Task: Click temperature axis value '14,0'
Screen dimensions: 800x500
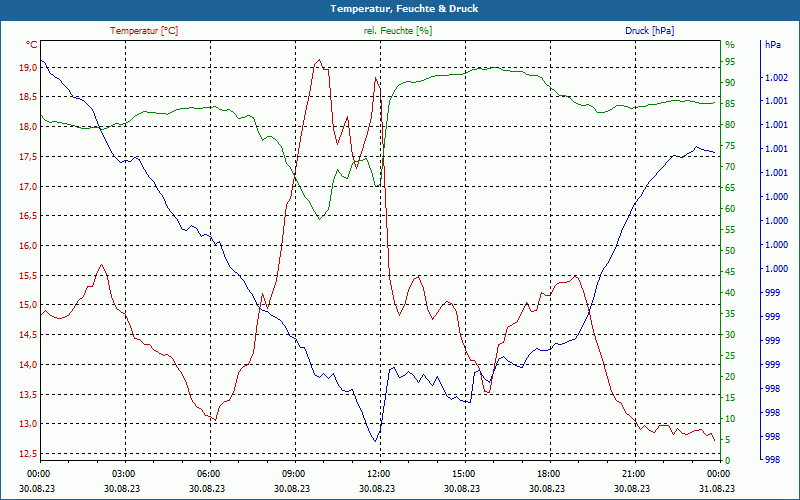Action: point(29,364)
